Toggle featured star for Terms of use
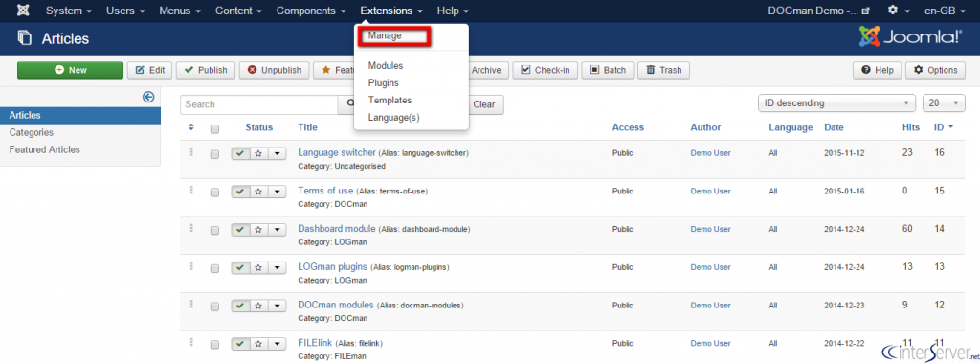 (x=257, y=192)
